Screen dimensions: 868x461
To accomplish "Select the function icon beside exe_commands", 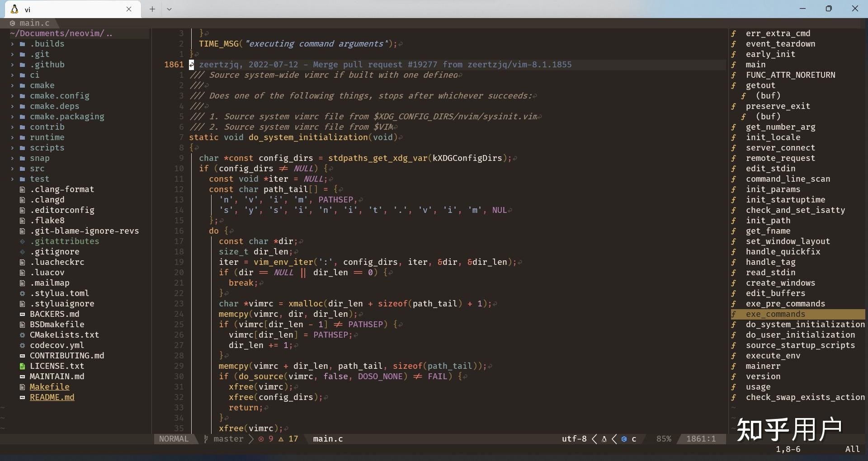I will (x=735, y=314).
